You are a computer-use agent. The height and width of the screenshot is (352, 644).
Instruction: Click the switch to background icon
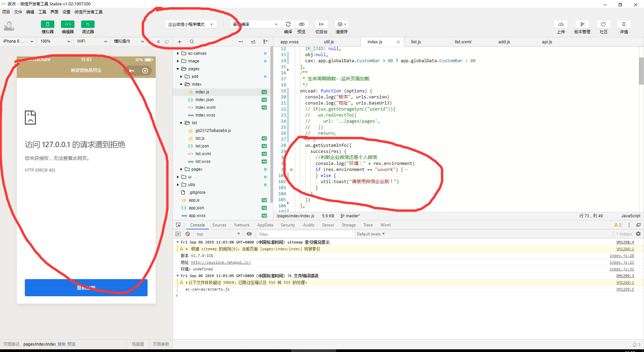(321, 24)
